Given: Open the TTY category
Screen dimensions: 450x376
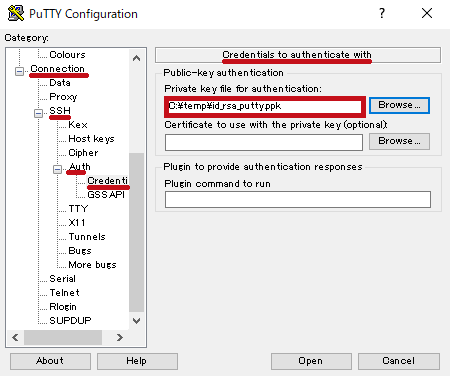Looking at the screenshot, I should pyautogui.click(x=78, y=209).
